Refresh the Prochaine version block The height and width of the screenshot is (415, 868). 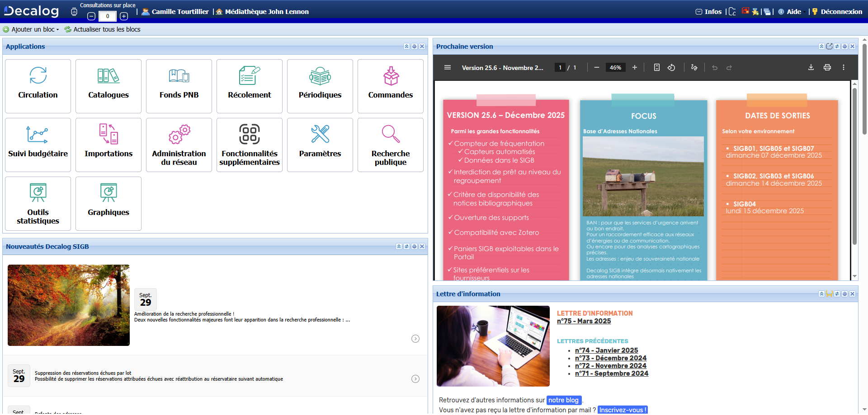837,46
